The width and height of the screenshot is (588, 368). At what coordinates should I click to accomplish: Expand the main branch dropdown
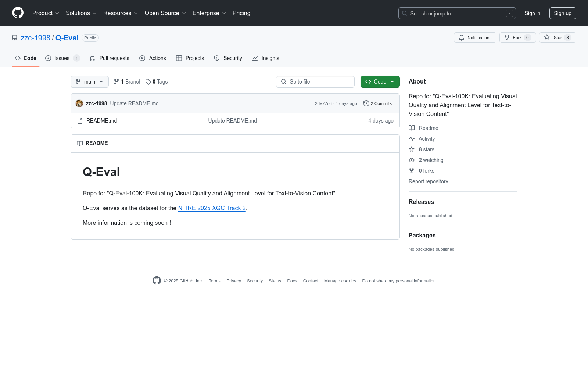(89, 82)
